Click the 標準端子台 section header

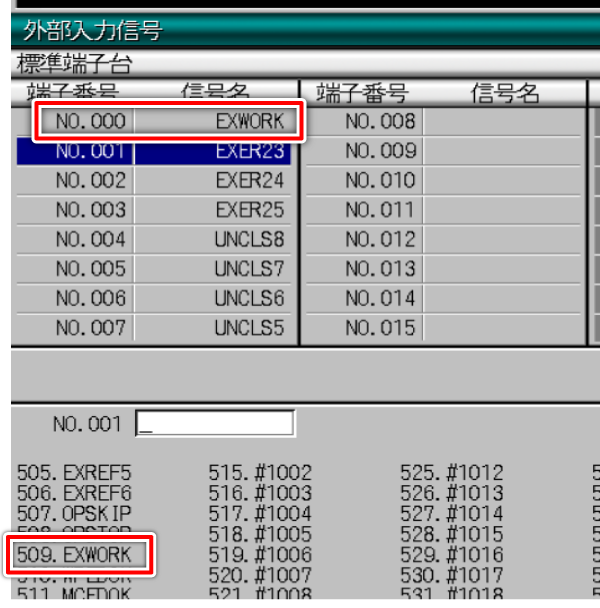75,65
